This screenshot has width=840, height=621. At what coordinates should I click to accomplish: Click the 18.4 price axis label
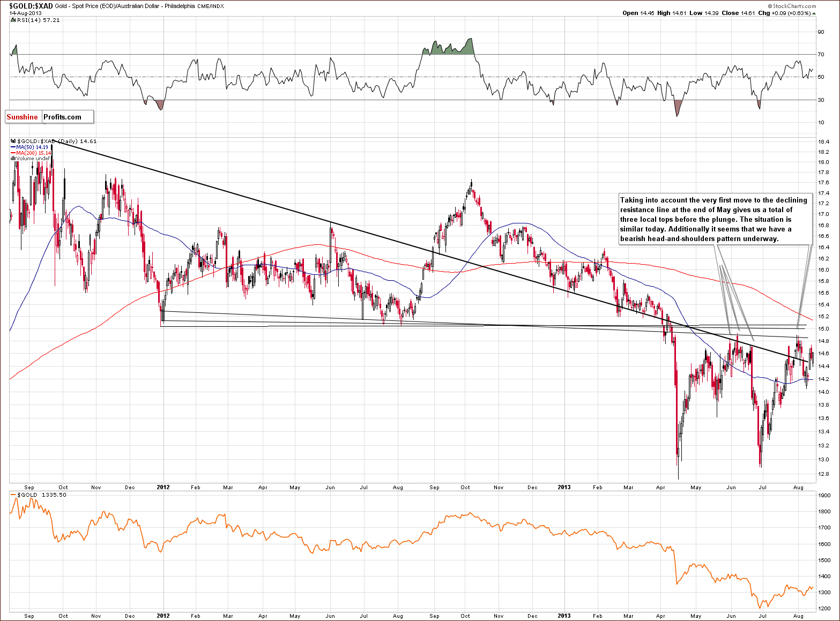click(824, 142)
